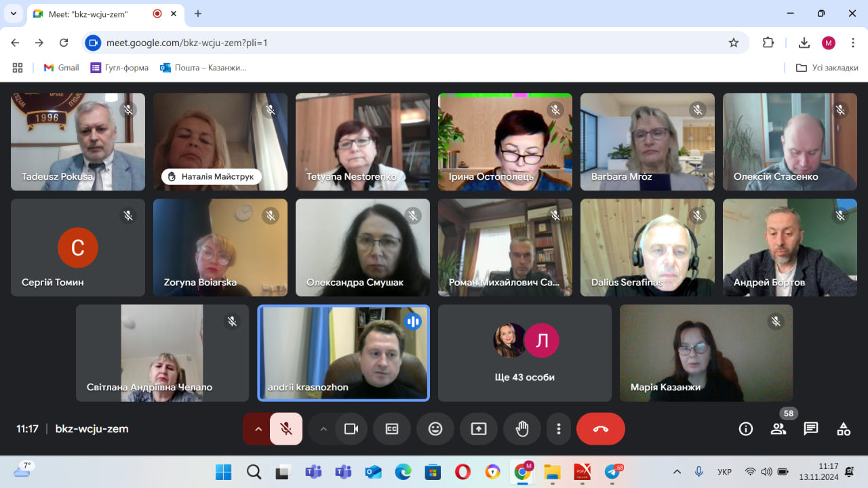The height and width of the screenshot is (488, 868).
Task: Launch Microsoft Edge from the taskbar
Action: coord(403,472)
